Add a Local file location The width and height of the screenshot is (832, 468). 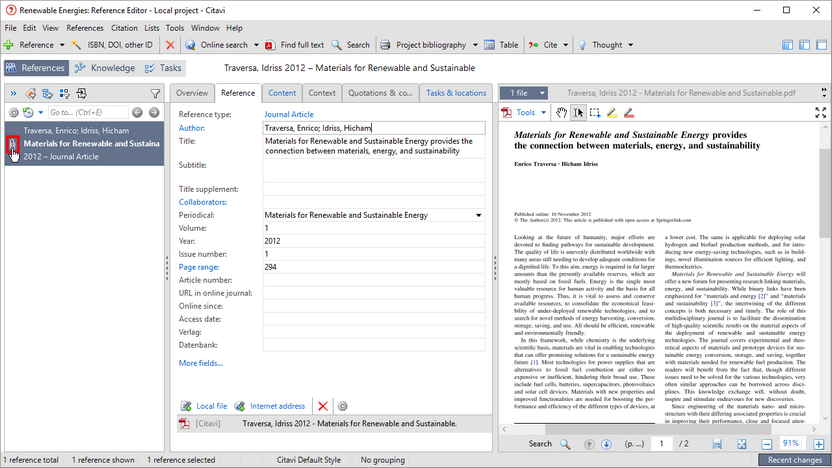click(x=204, y=406)
